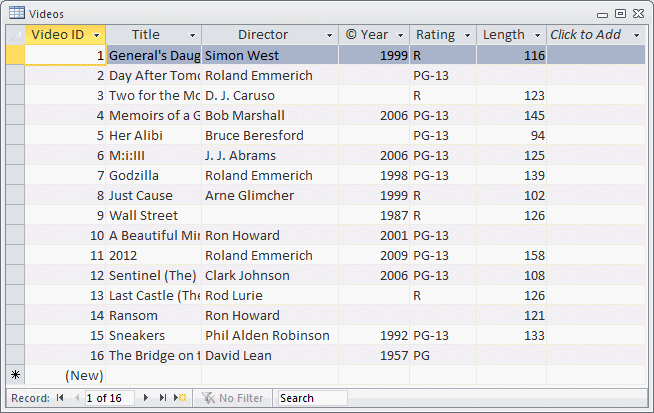This screenshot has width=654, height=413.
Task: Select row selector for record 1
Action: click(15, 55)
